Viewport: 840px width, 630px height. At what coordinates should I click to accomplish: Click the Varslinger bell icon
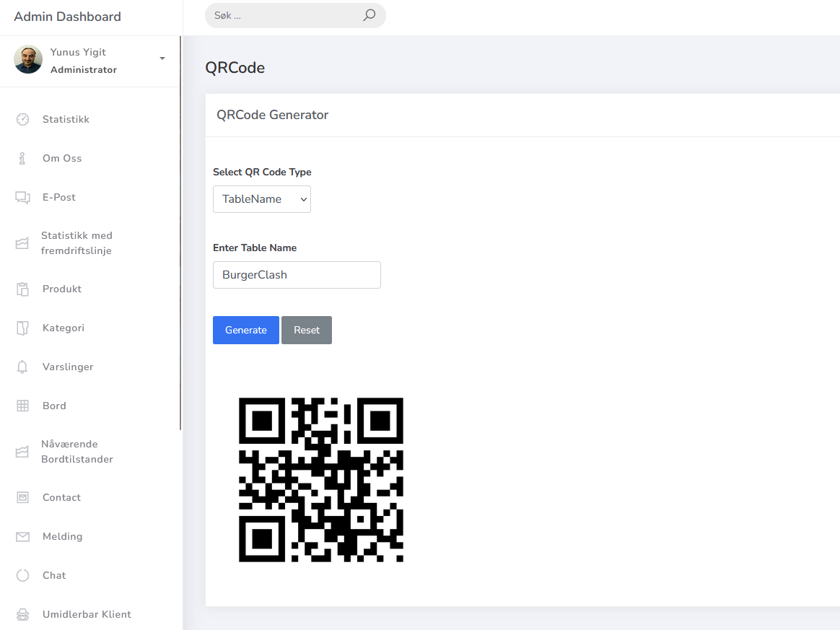click(x=22, y=367)
